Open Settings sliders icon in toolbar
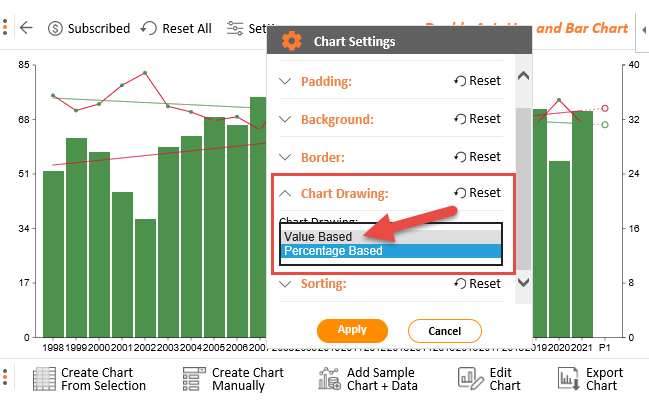The height and width of the screenshot is (411, 649). point(235,28)
